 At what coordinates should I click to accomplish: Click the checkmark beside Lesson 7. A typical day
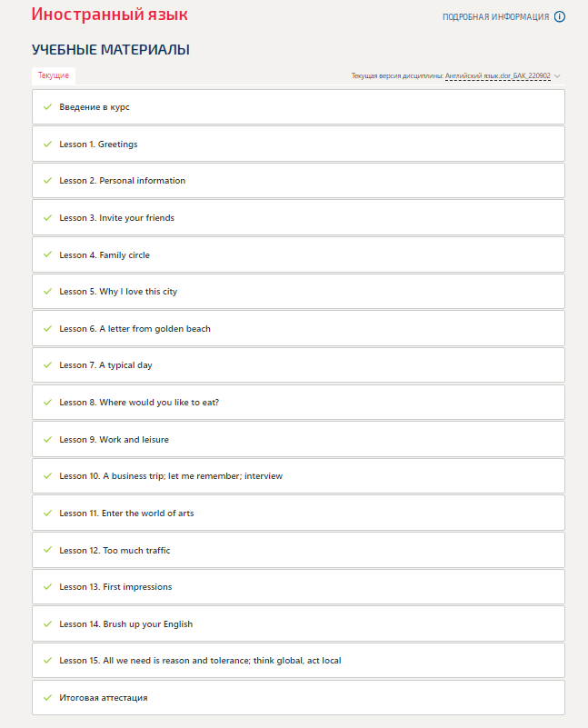(x=47, y=365)
